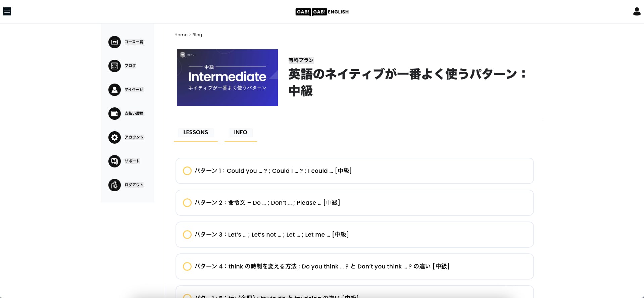
Task: Click the 支払い履歴 wallet icon
Action: click(114, 114)
